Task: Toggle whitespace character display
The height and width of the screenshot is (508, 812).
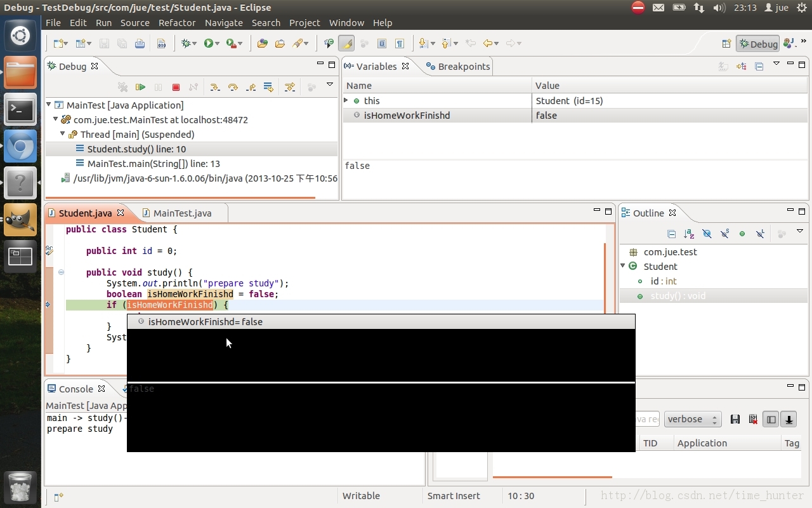Action: point(398,43)
